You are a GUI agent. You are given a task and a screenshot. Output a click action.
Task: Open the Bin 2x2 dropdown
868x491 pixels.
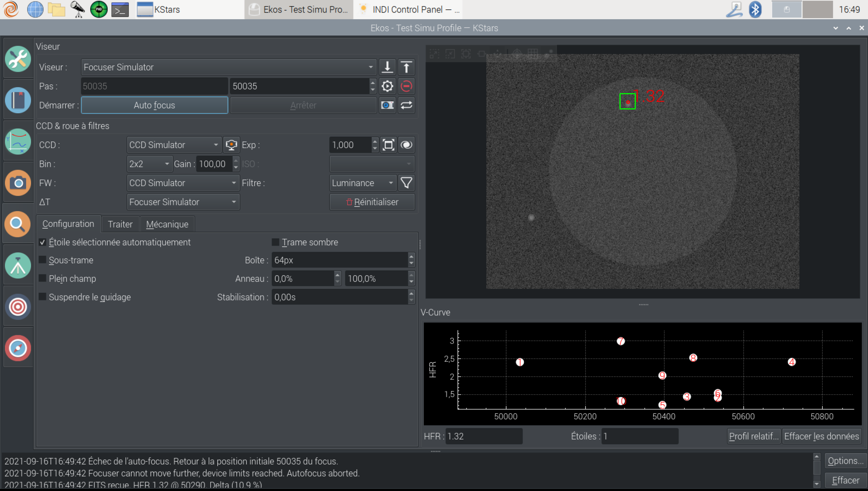pos(149,164)
